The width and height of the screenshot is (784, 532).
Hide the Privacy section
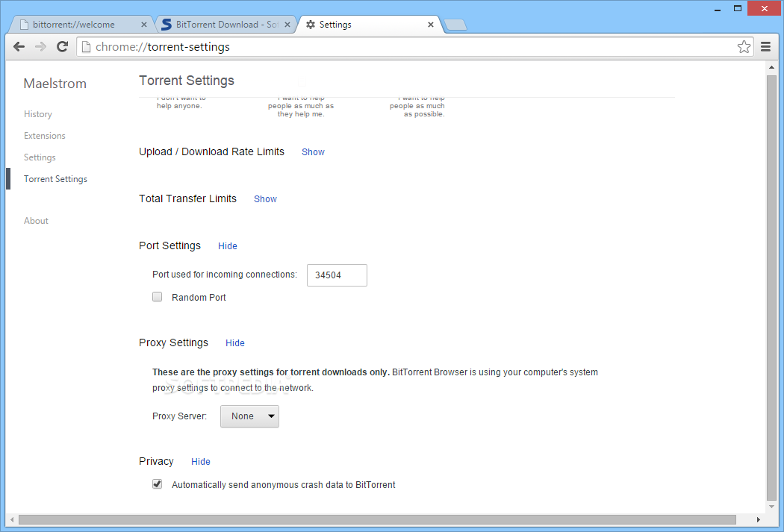tap(201, 462)
